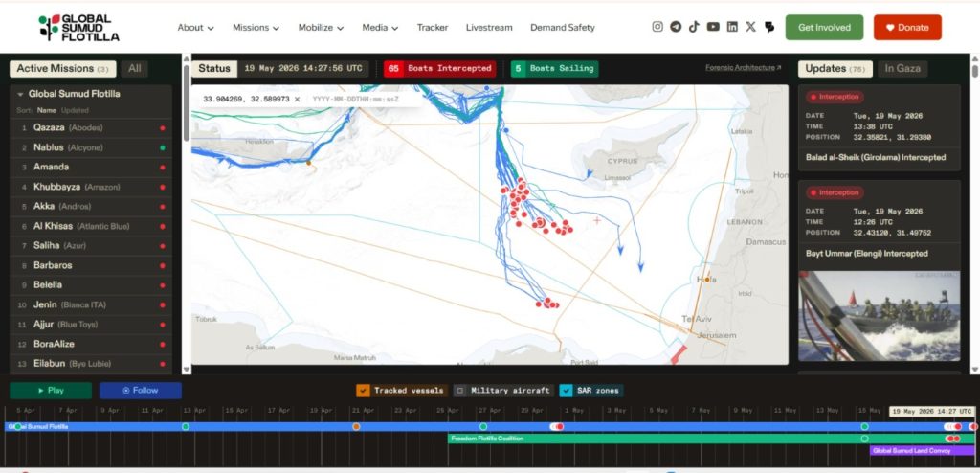Viewport: 980px width, 473px height.
Task: Open the YouTube social icon
Action: pyautogui.click(x=713, y=27)
